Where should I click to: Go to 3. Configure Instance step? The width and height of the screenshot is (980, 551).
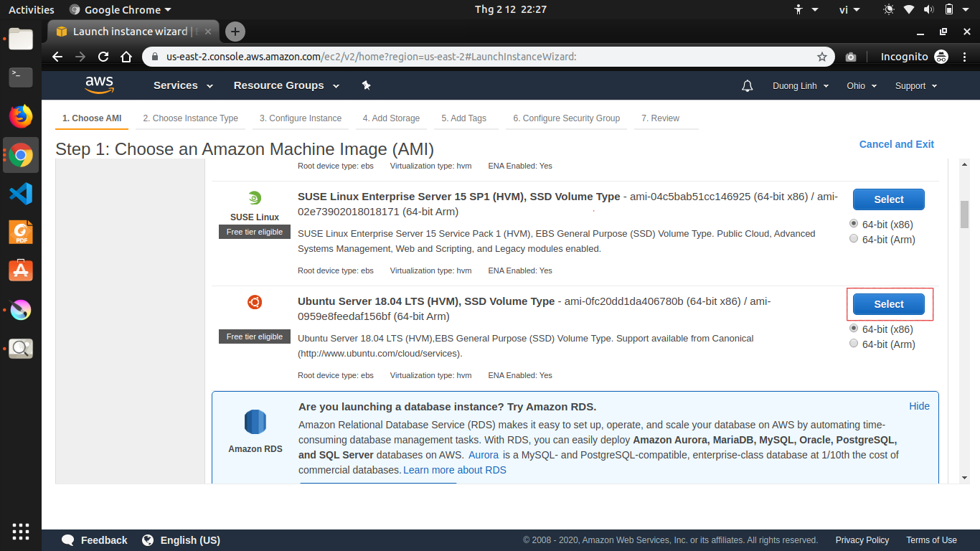tap(301, 118)
